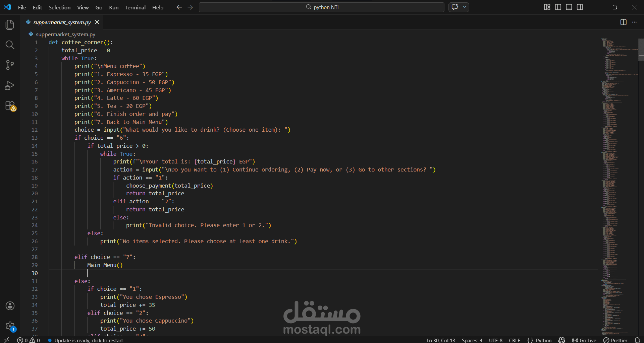Image resolution: width=644 pixels, height=343 pixels.
Task: Split the editor right
Action: pyautogui.click(x=624, y=22)
